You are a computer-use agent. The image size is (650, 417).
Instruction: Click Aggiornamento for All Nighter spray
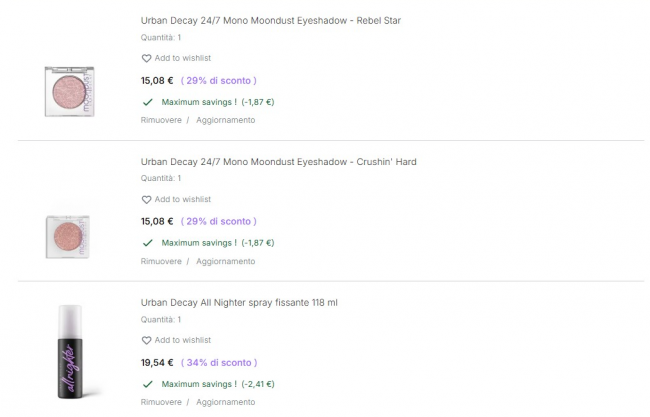[x=225, y=403]
